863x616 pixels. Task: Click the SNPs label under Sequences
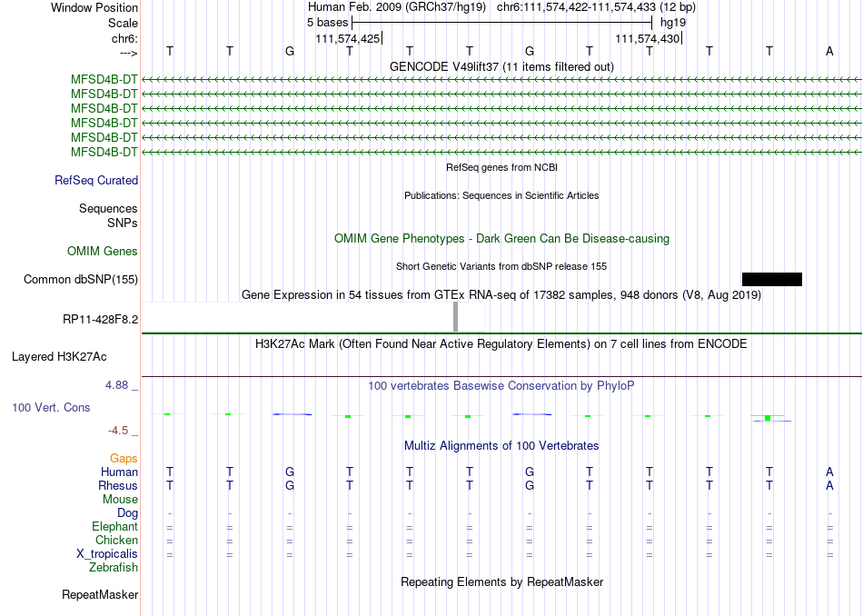coord(123,223)
